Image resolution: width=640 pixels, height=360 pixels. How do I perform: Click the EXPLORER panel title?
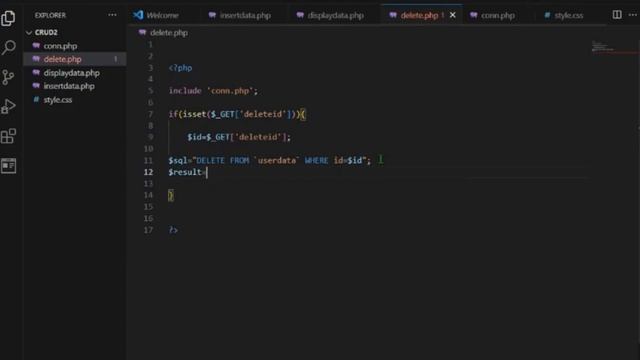pos(50,15)
